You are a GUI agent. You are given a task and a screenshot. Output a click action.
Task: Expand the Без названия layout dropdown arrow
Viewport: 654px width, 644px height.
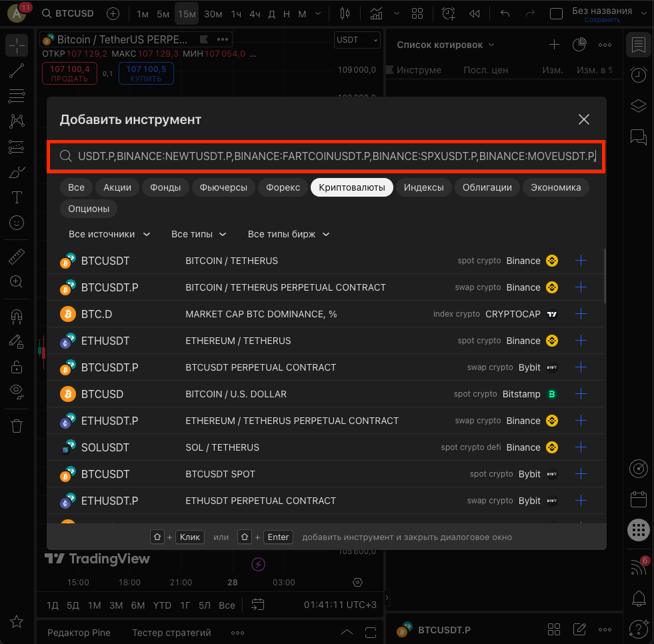(643, 13)
